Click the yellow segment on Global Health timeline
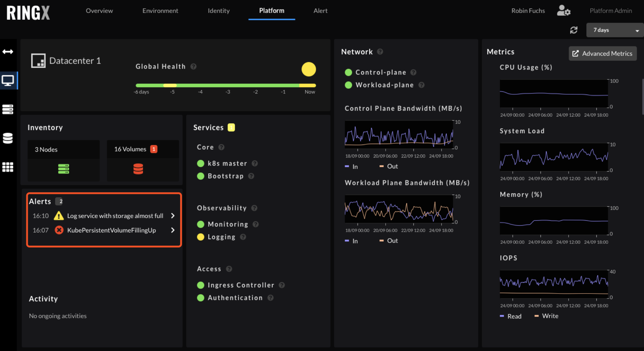The height and width of the screenshot is (351, 644). [170, 85]
